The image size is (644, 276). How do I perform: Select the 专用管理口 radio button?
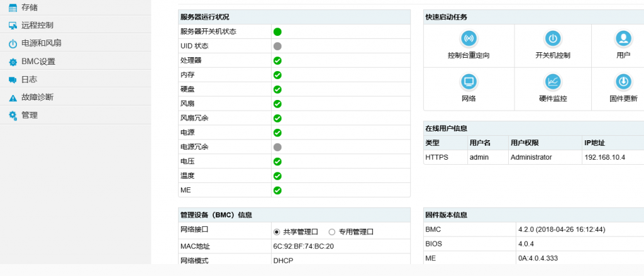pyautogui.click(x=332, y=231)
